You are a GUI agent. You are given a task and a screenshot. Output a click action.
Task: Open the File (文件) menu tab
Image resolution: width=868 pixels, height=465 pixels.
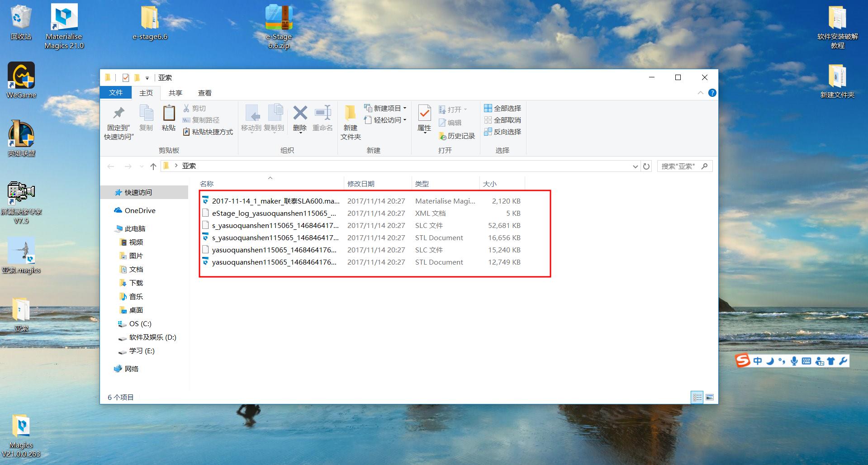pyautogui.click(x=116, y=92)
